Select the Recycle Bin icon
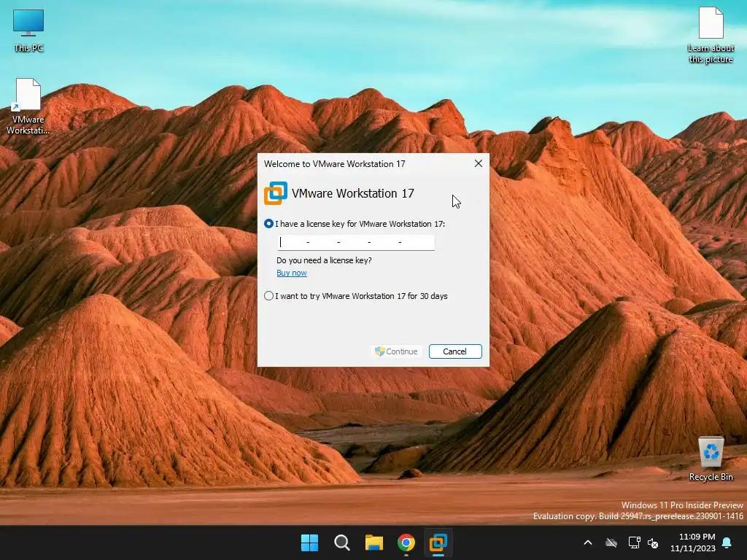747x560 pixels. pos(711,459)
